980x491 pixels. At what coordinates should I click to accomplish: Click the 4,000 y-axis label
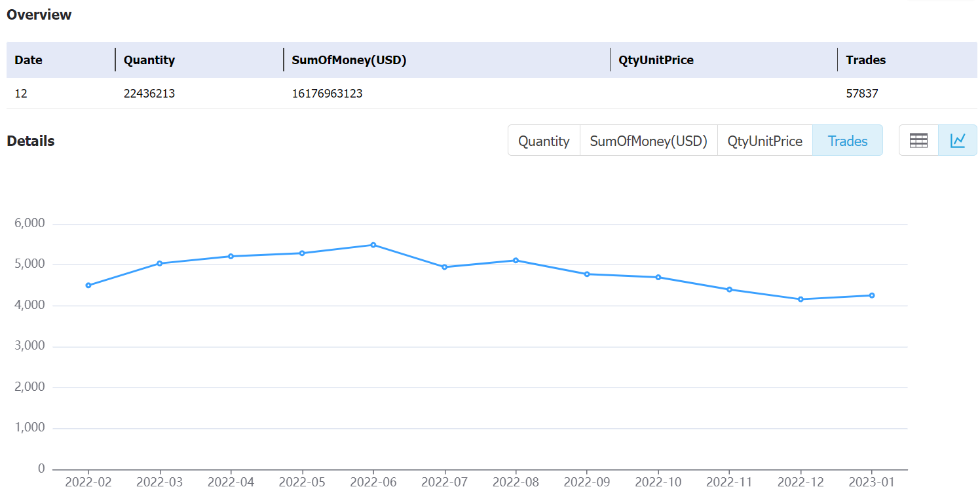click(29, 305)
